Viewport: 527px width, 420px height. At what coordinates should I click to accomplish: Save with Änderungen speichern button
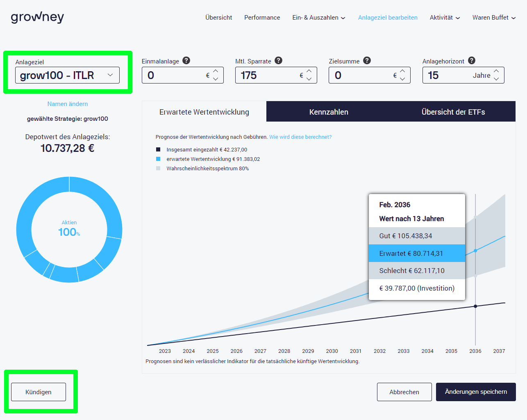click(476, 392)
